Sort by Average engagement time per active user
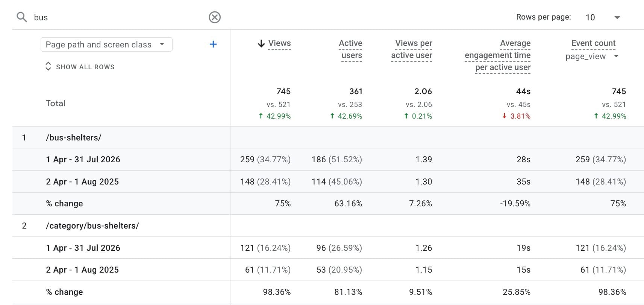644x305 pixels. [x=498, y=55]
